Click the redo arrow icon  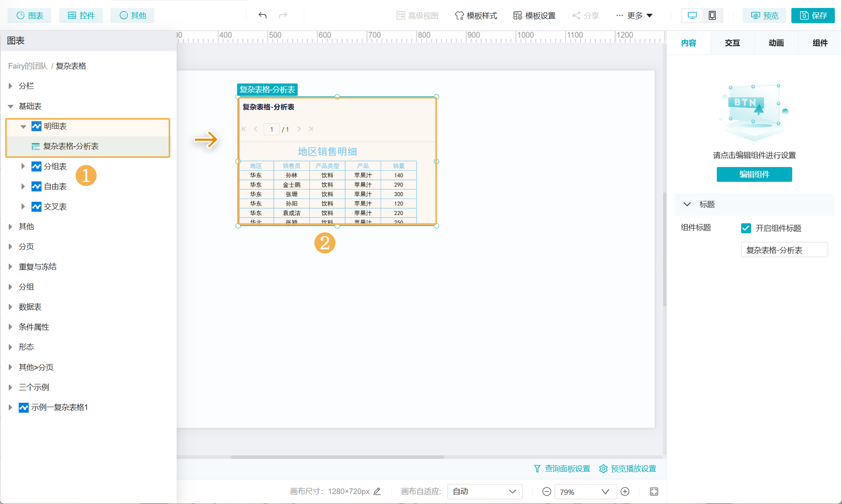283,16
